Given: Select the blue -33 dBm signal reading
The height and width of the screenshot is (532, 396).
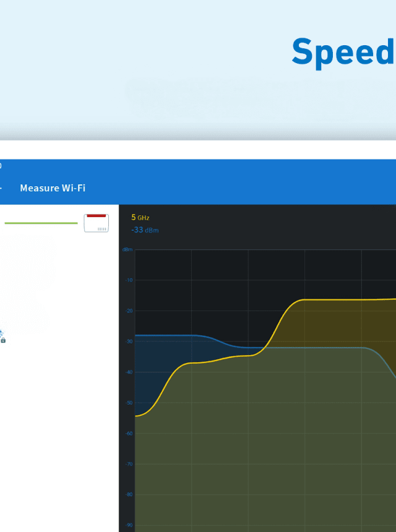Looking at the screenshot, I should tap(145, 230).
